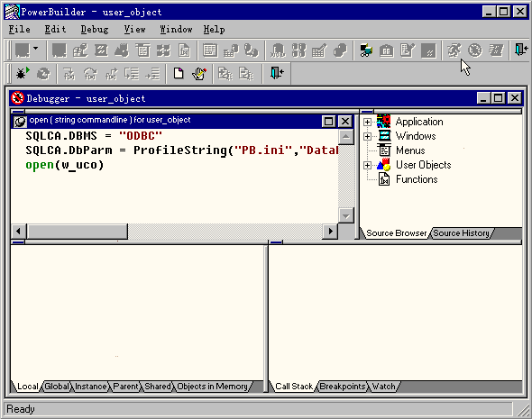
Task: Click the Menus icon in Source Browser tree
Action: tap(384, 150)
